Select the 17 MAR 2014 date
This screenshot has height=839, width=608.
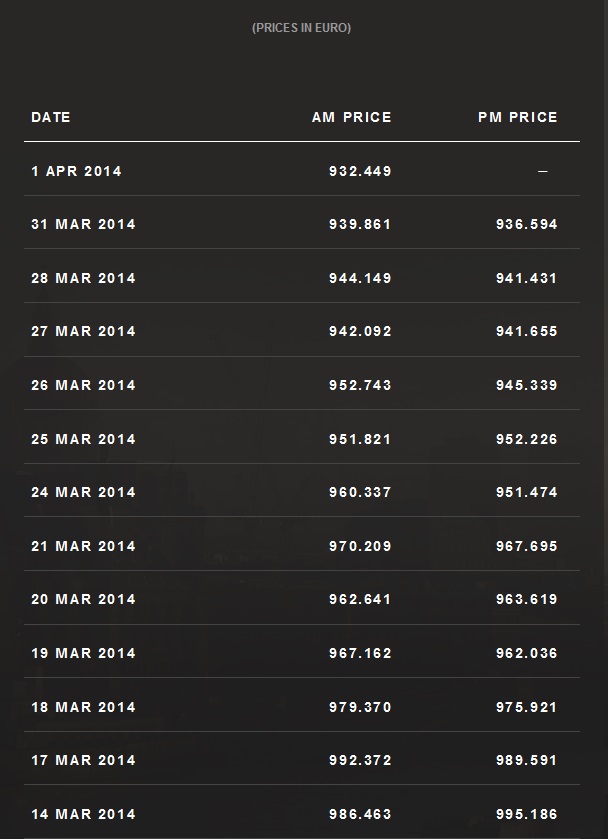point(83,760)
